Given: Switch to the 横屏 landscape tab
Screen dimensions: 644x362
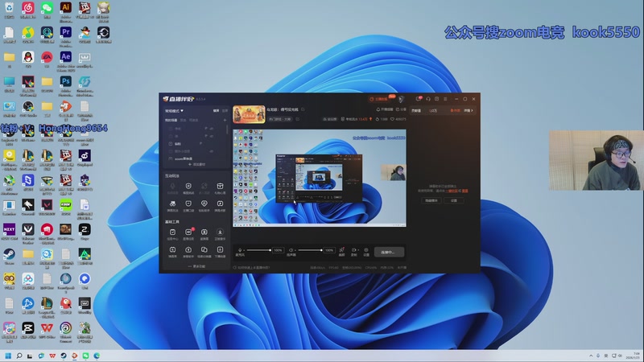Looking at the screenshot, I should (x=216, y=110).
